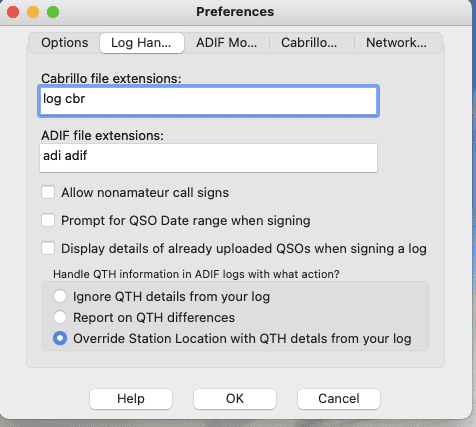Show the Network... tab
The height and width of the screenshot is (427, 476).
click(x=396, y=43)
